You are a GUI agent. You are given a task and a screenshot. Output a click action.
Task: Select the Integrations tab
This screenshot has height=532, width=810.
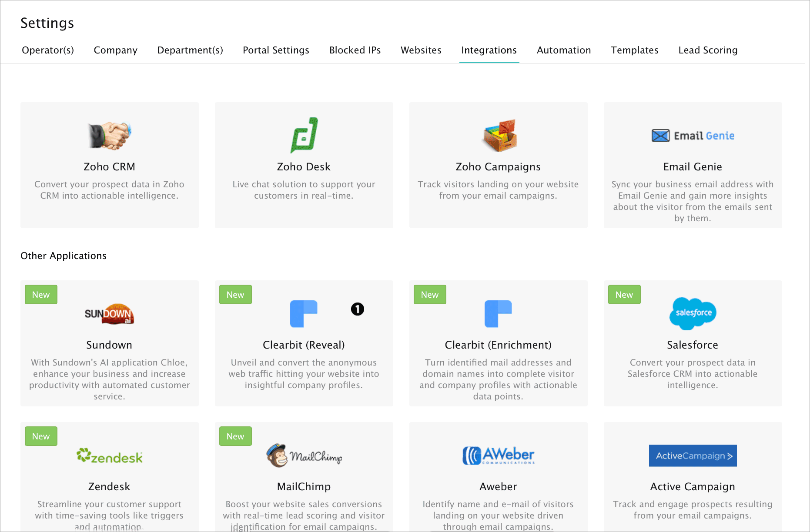point(489,50)
